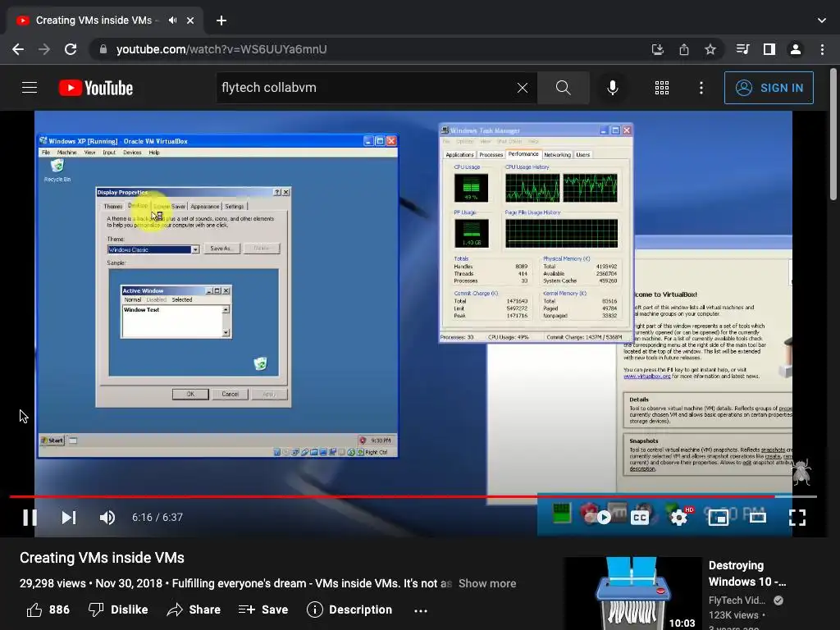Screen dimensions: 840x630
Task: Pause the video
Action: point(30,517)
